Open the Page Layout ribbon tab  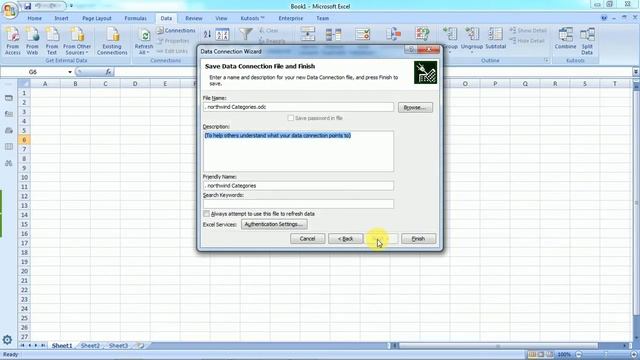coord(97,18)
